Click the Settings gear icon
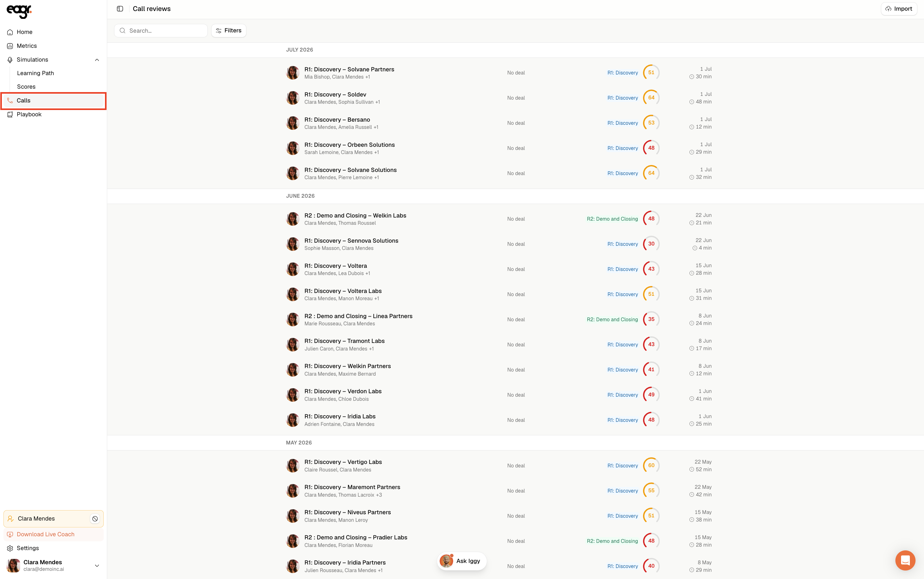Screen dimensions: 924x579 click(x=10, y=548)
